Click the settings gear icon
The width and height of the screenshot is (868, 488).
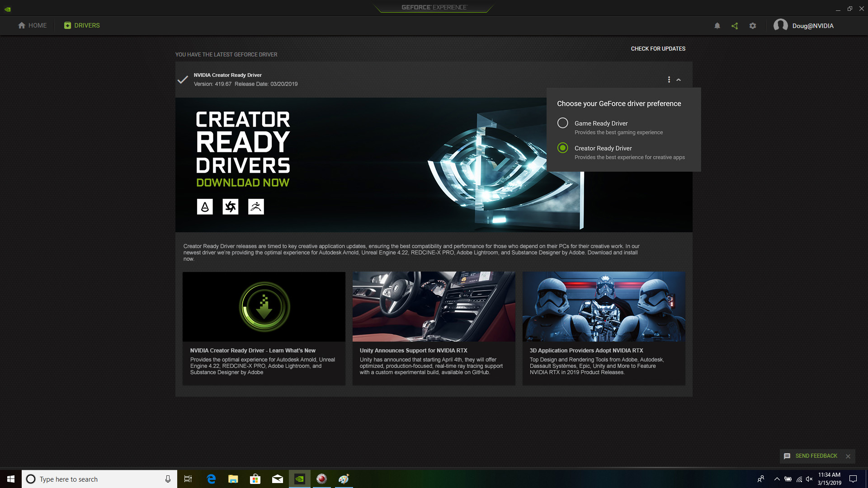point(753,26)
